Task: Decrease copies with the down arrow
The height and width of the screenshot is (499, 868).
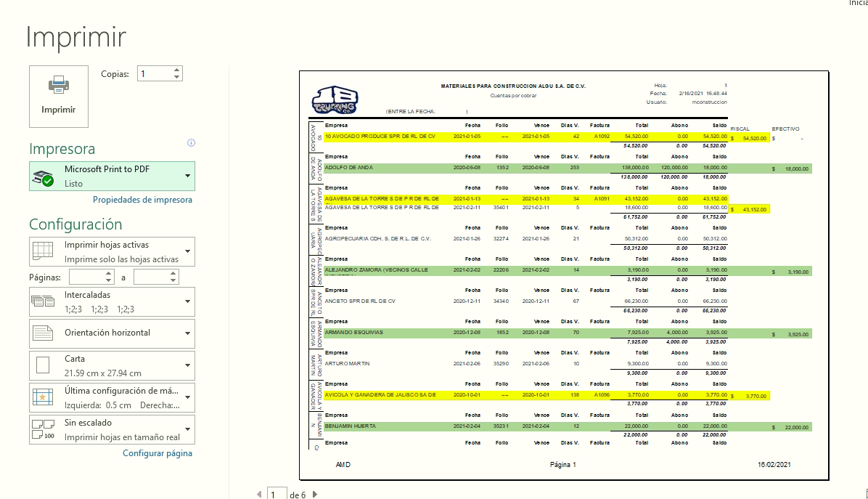Action: 176,77
